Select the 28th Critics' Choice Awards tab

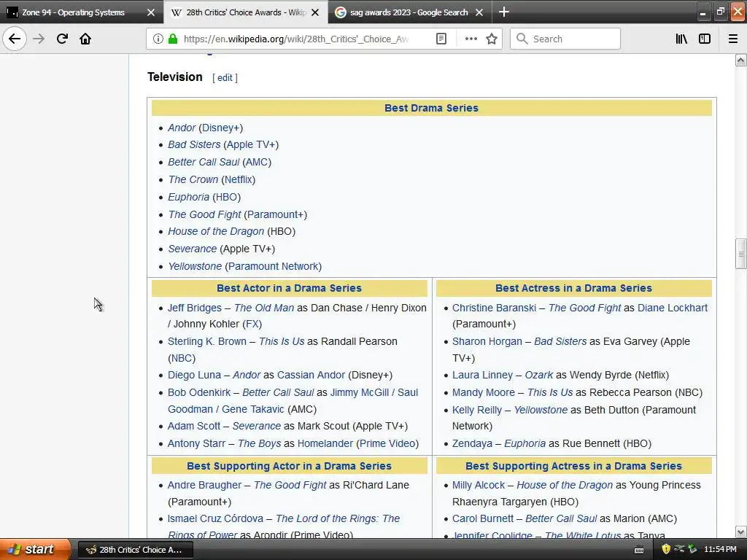pos(246,12)
